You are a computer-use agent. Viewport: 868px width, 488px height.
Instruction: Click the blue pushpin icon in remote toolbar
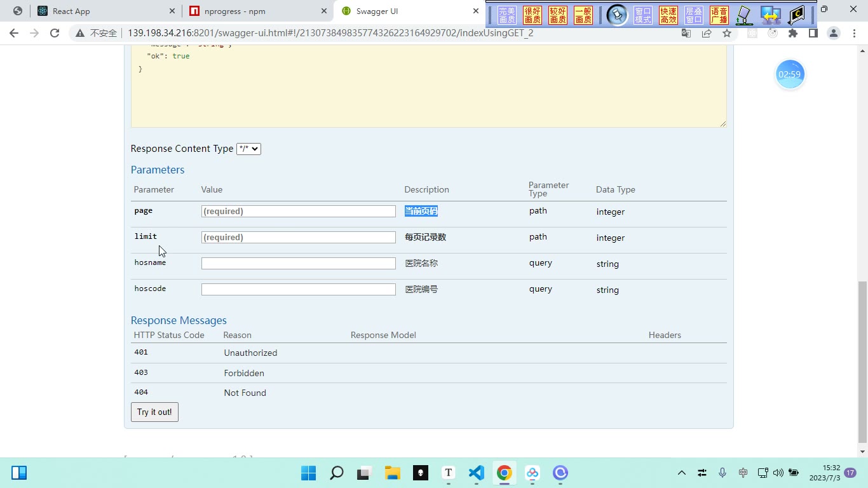[x=616, y=15]
